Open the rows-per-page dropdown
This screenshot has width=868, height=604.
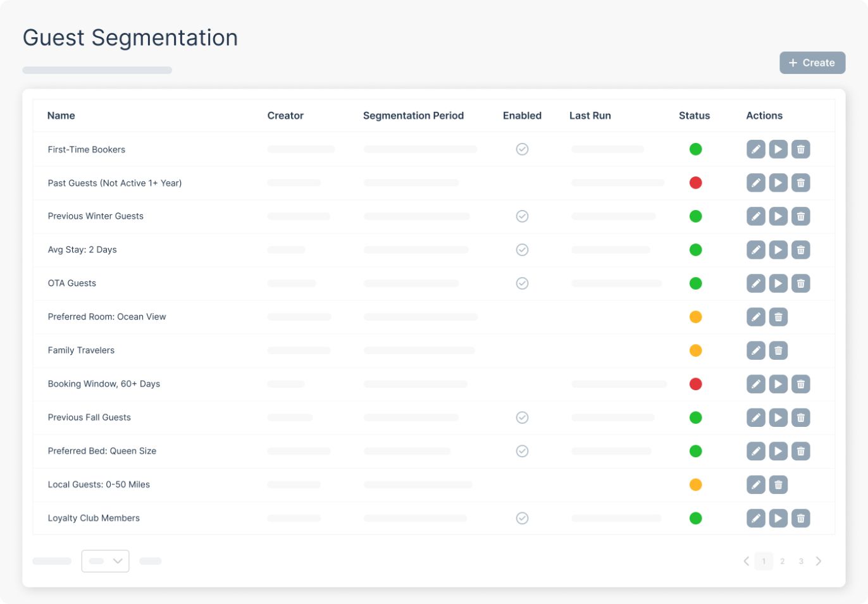(106, 561)
